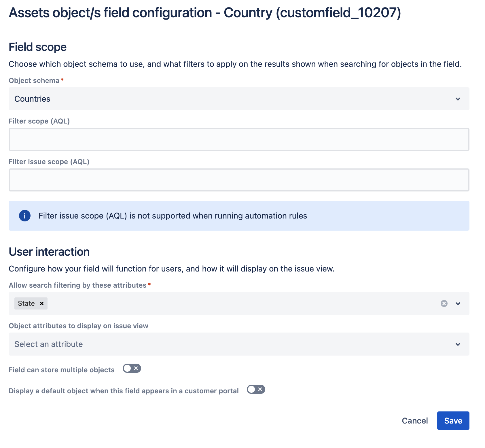Screen dimensions: 485x448
Task: Select the State chip in the attributes field
Action: click(26, 303)
